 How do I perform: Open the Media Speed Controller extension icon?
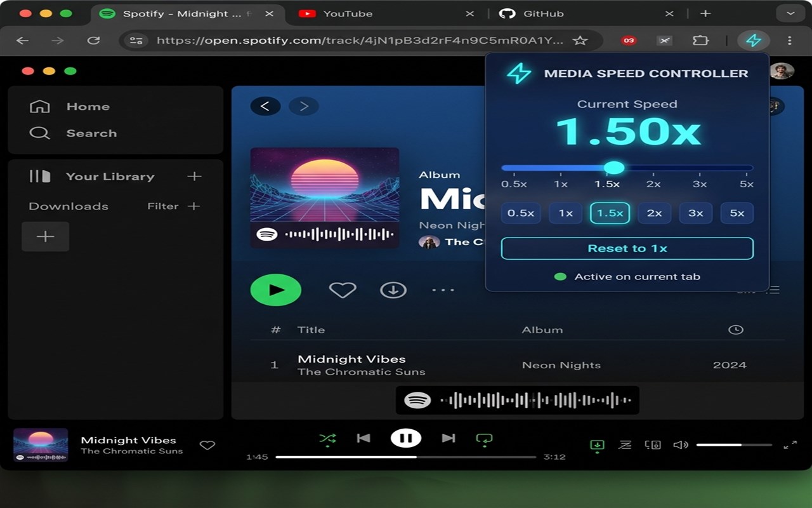coord(753,41)
